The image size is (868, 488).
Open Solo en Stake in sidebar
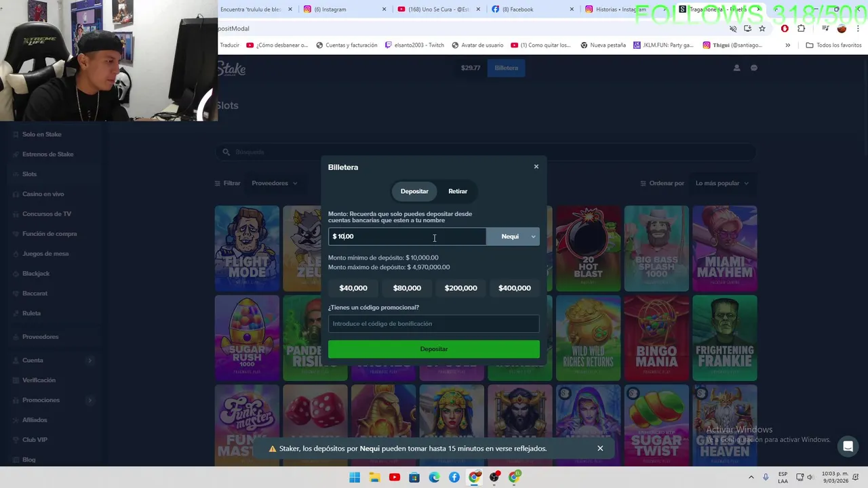pos(42,134)
